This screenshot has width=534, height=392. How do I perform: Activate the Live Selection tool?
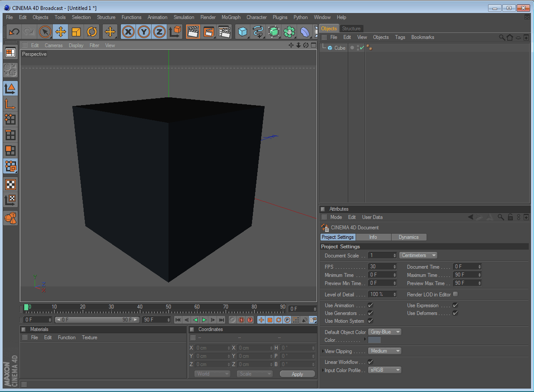[45, 32]
